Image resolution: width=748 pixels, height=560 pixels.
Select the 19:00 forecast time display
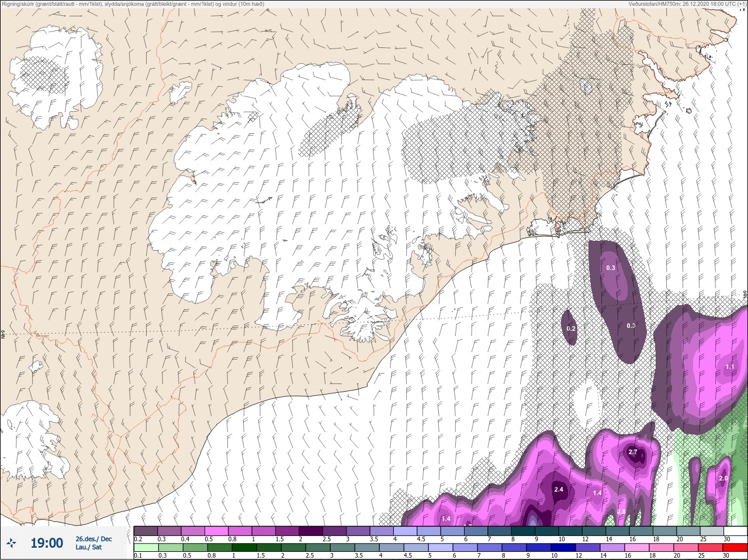[47, 543]
